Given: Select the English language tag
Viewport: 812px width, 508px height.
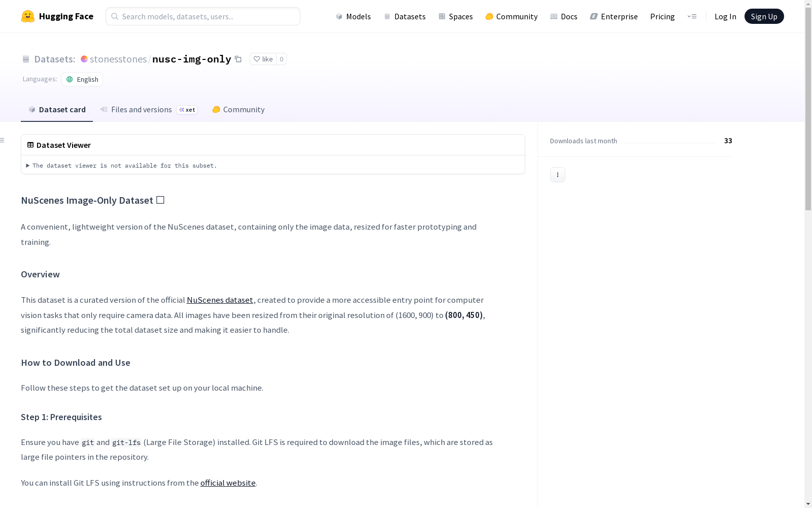Looking at the screenshot, I should click(x=82, y=79).
